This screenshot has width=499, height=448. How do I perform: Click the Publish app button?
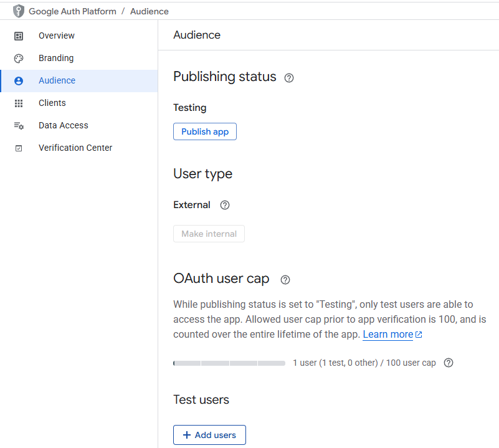point(205,131)
